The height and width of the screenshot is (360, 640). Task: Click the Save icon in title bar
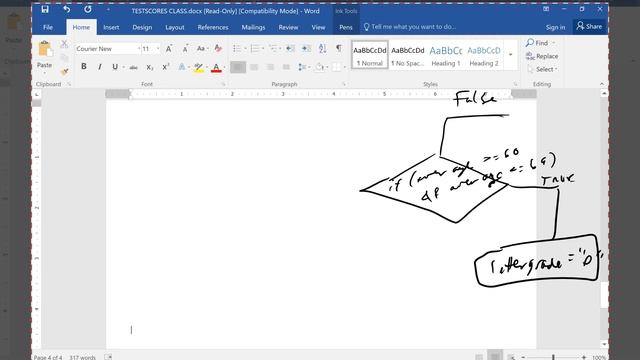pos(45,9)
